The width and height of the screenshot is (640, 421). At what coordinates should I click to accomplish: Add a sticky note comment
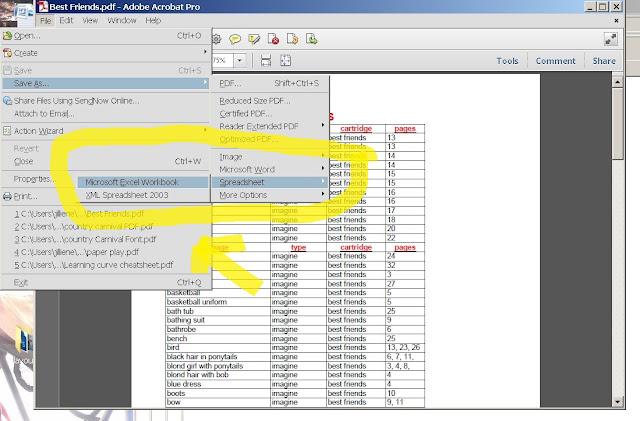point(235,39)
